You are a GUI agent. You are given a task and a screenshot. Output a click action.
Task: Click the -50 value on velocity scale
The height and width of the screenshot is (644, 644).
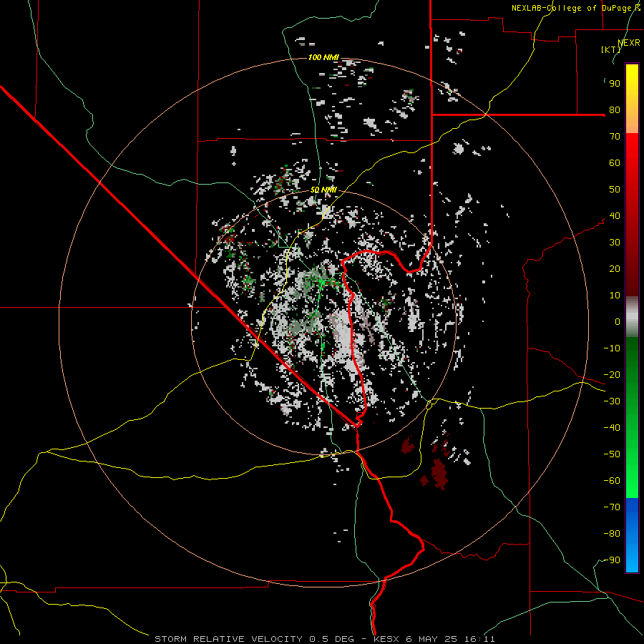point(612,454)
